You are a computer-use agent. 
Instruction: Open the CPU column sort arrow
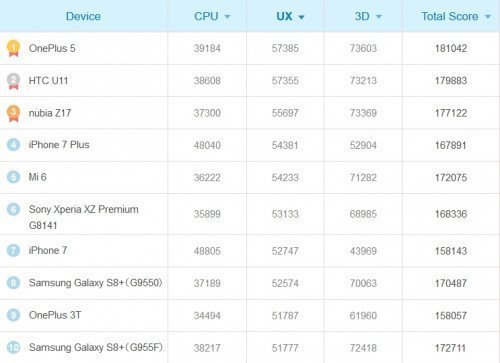(x=227, y=17)
